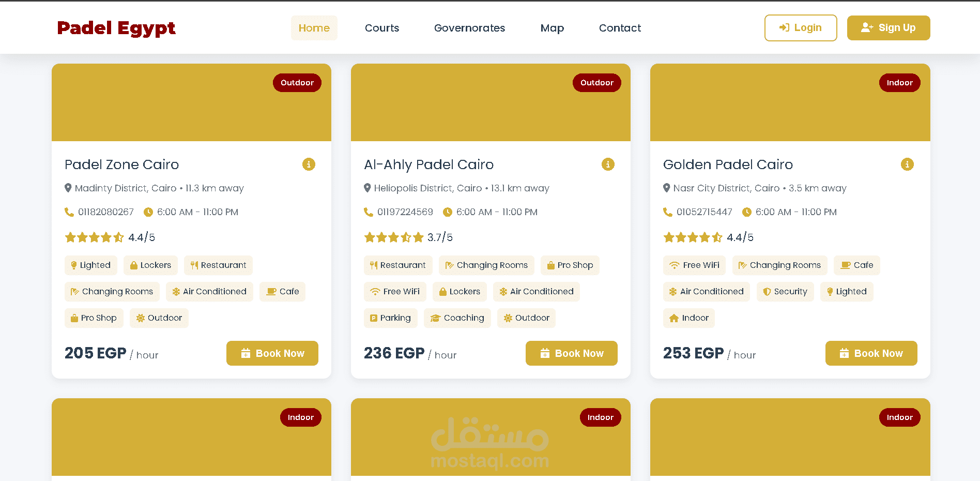Book Now for Golden Padel Cairo

871,353
